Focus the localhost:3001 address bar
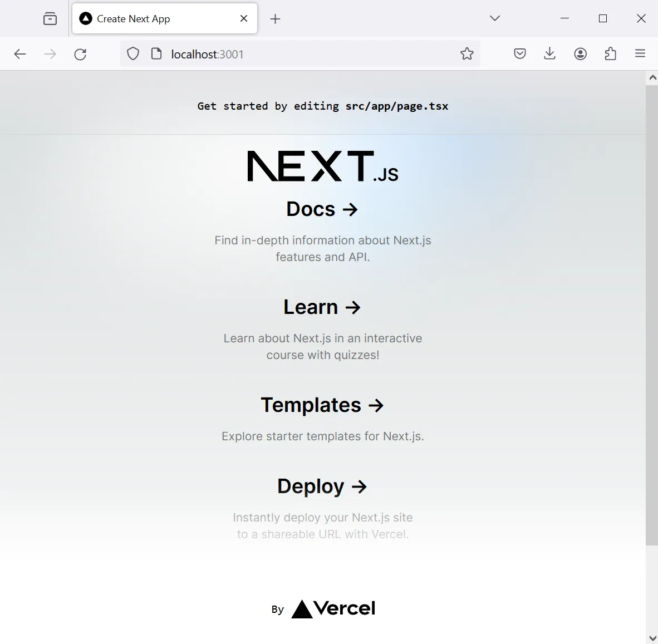658x644 pixels. tap(300, 53)
